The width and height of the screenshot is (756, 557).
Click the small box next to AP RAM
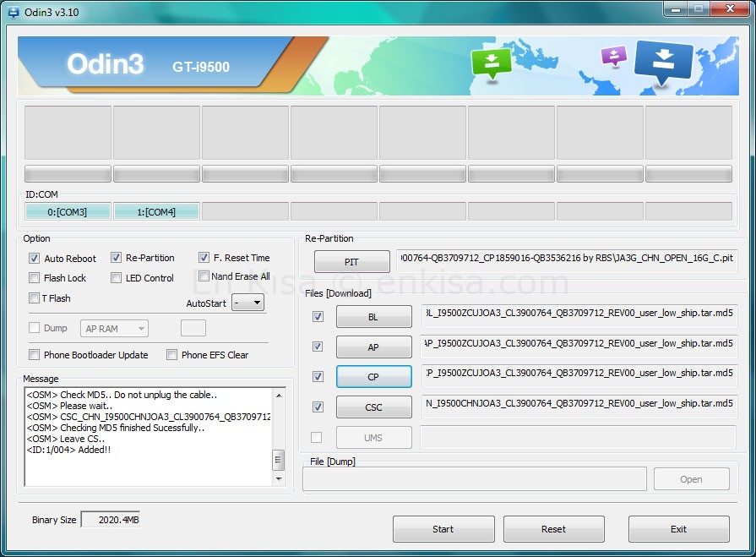pos(193,328)
